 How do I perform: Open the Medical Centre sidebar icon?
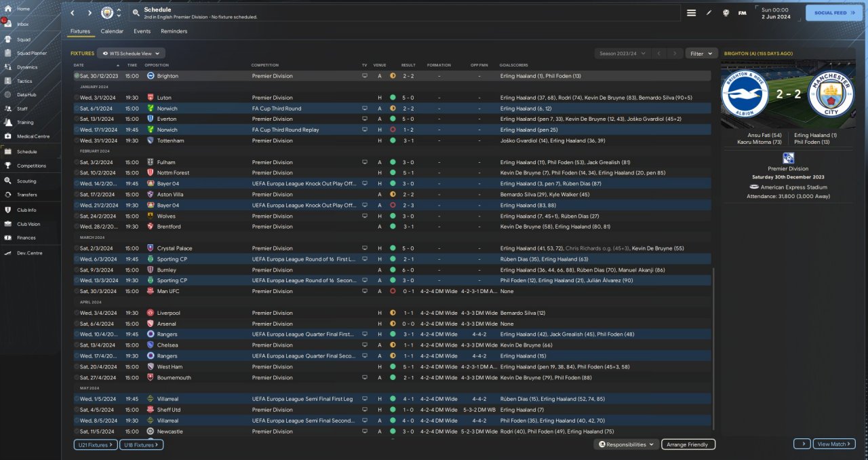coord(9,136)
